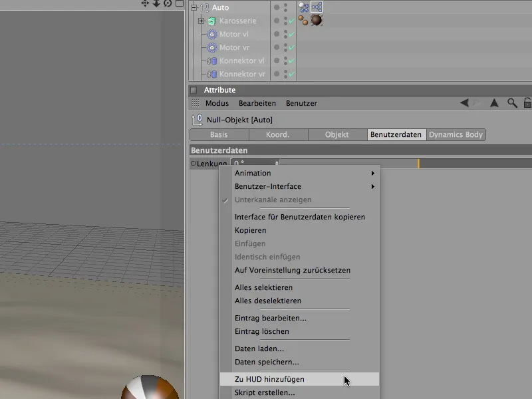This screenshot has height=399, width=532.
Task: Click the back arrow in Attribute manager
Action: pyautogui.click(x=464, y=103)
